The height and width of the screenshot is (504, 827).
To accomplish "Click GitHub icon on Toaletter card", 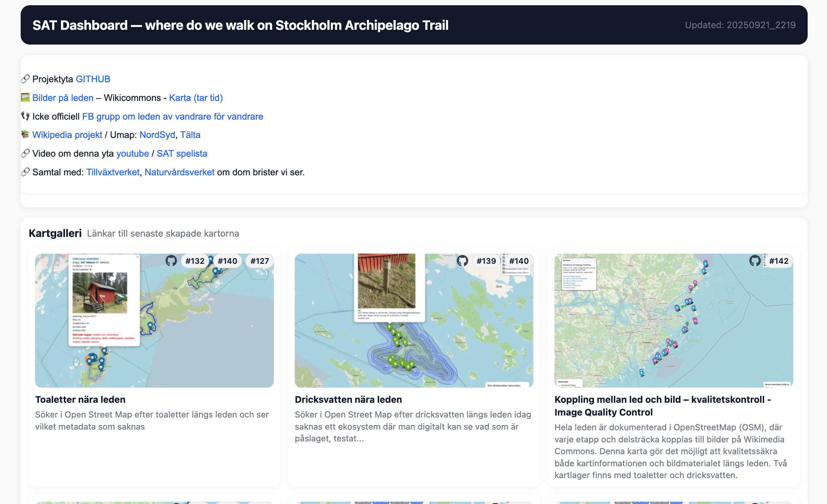I will [171, 261].
